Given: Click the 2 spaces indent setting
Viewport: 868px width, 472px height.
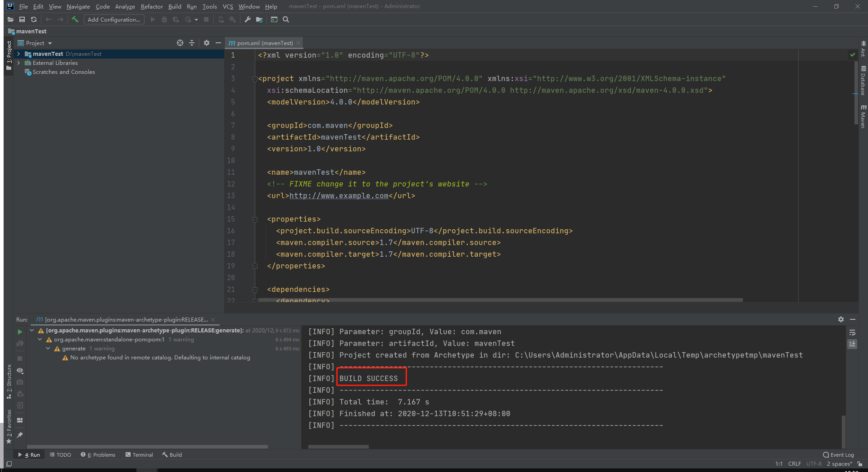Looking at the screenshot, I should [839, 464].
